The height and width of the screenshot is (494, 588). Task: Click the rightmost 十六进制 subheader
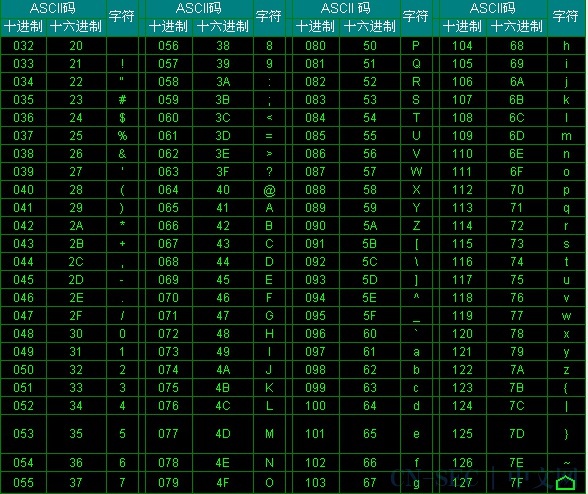click(517, 27)
